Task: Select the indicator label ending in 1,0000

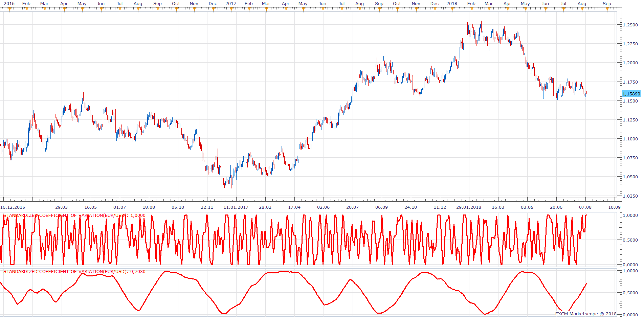Action: (74, 215)
